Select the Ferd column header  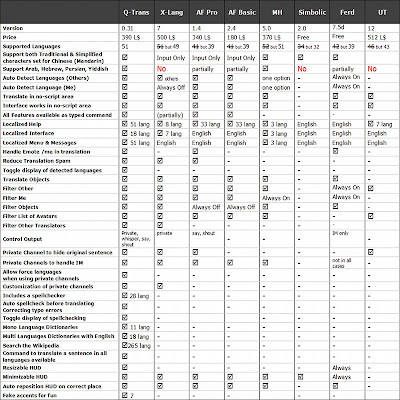click(x=347, y=13)
